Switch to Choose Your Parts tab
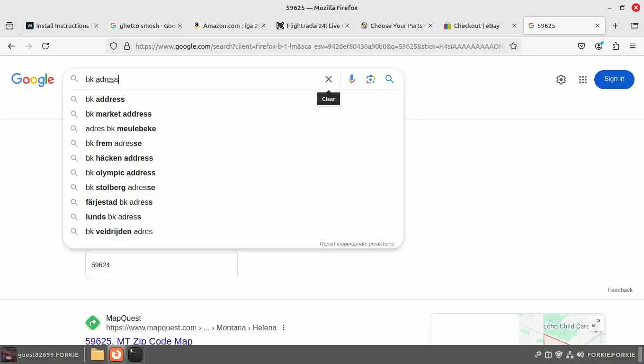644x364 pixels. point(397,26)
